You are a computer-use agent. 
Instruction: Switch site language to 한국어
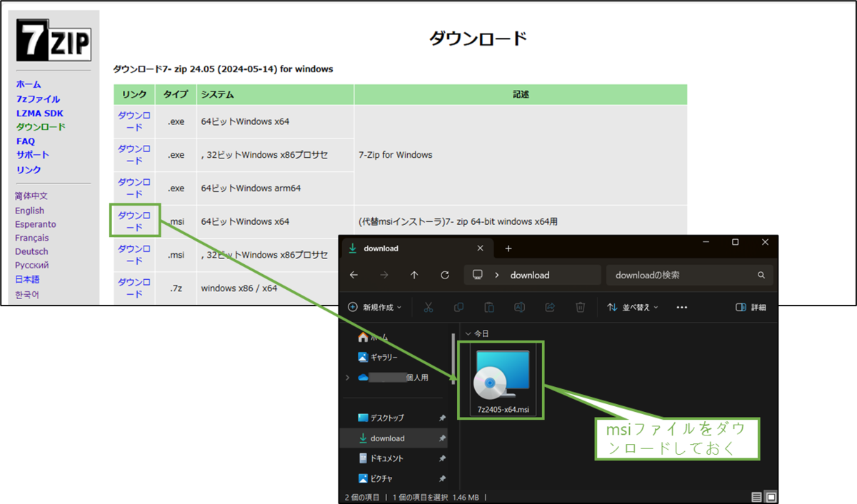point(27,294)
